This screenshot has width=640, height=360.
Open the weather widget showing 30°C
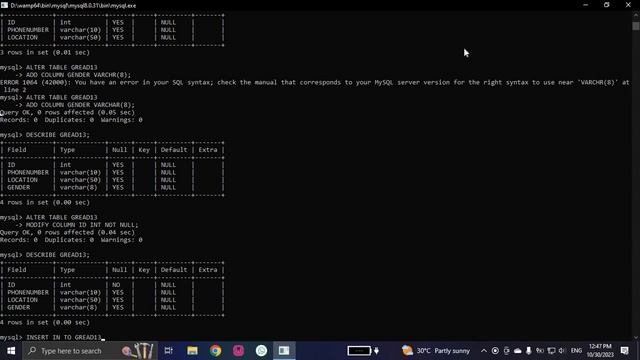436,351
